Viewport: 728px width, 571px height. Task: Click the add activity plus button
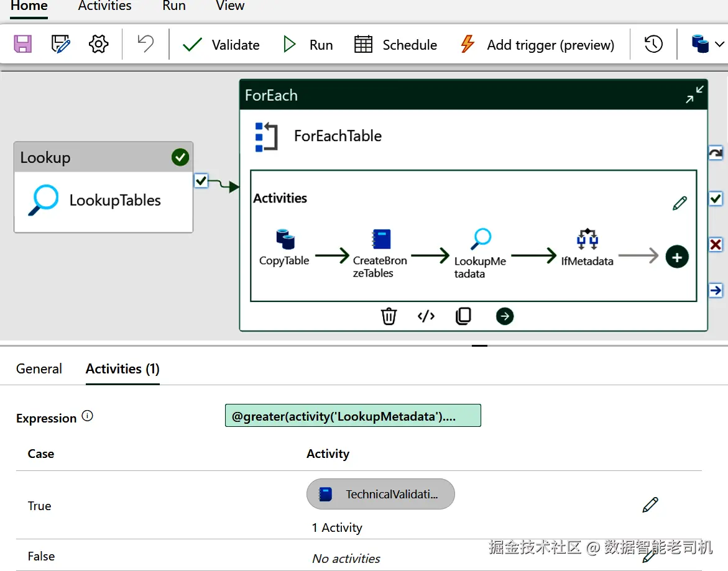click(x=677, y=257)
